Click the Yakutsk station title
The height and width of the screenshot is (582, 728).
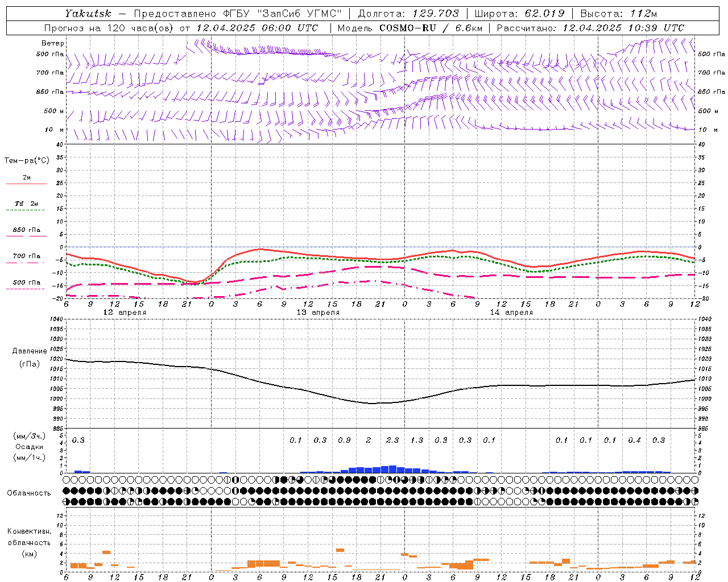tap(88, 14)
